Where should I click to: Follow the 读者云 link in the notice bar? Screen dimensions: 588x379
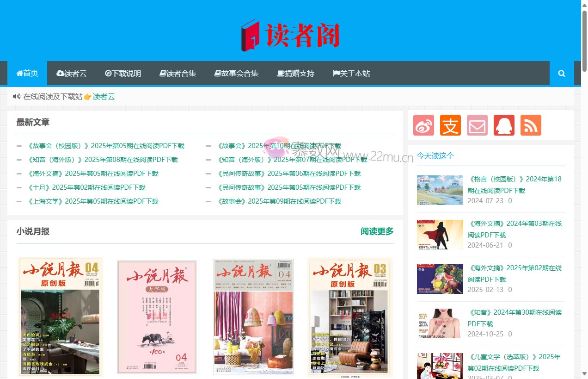(x=103, y=97)
